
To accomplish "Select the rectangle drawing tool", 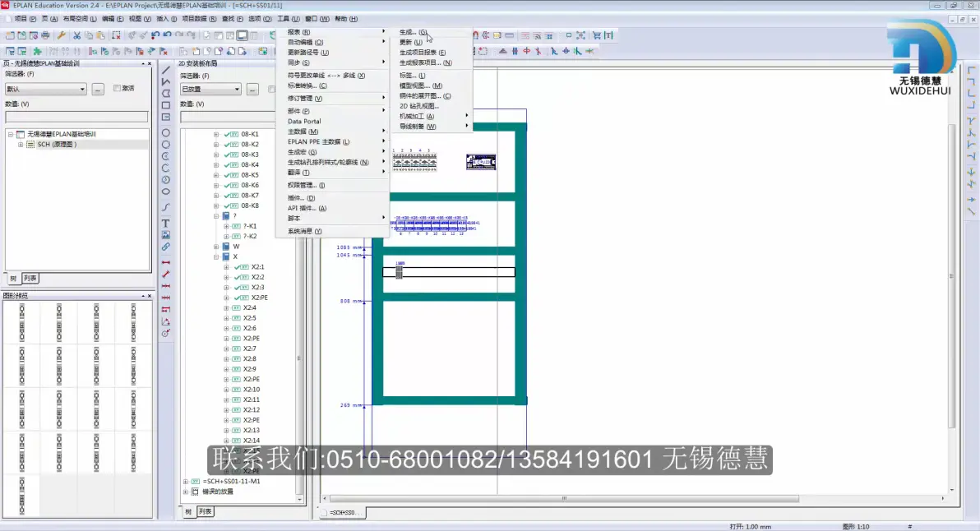I will [x=165, y=105].
